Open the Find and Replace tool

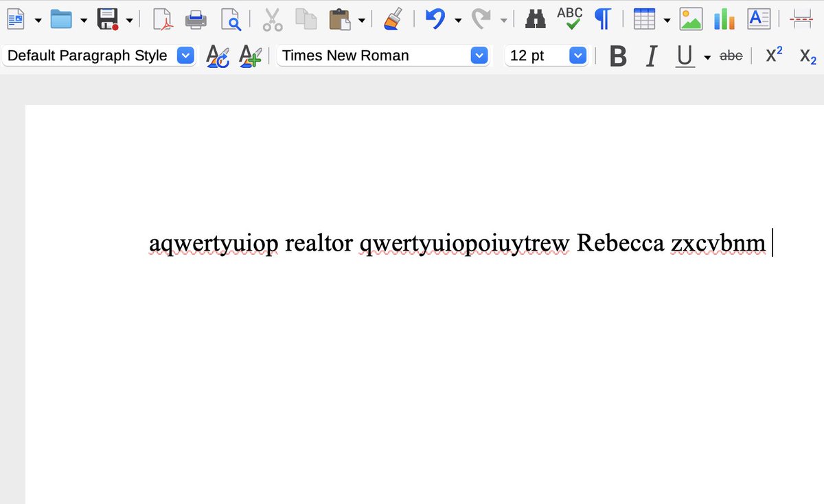(x=535, y=19)
